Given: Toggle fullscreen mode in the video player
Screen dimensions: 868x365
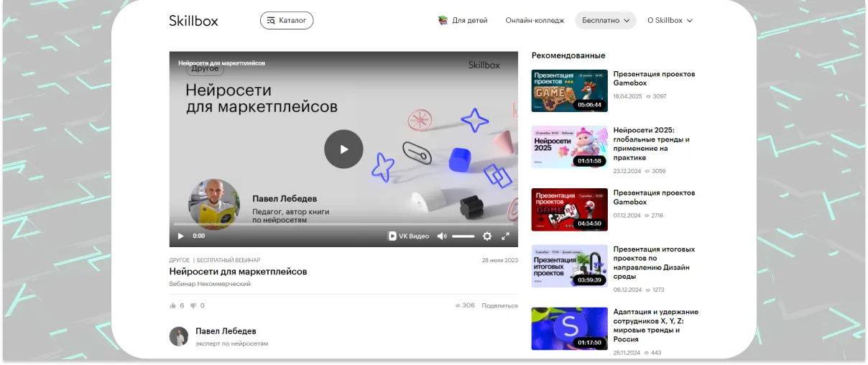Looking at the screenshot, I should tap(505, 236).
